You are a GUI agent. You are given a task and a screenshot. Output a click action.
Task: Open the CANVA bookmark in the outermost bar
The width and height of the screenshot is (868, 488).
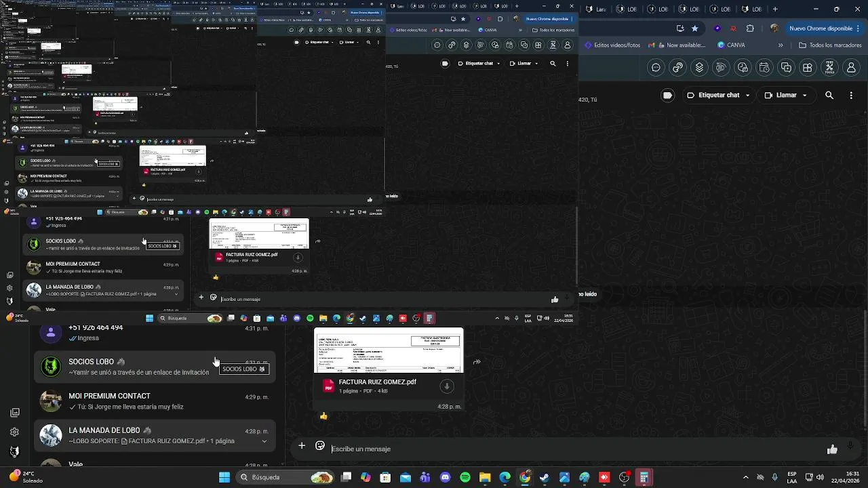click(731, 45)
